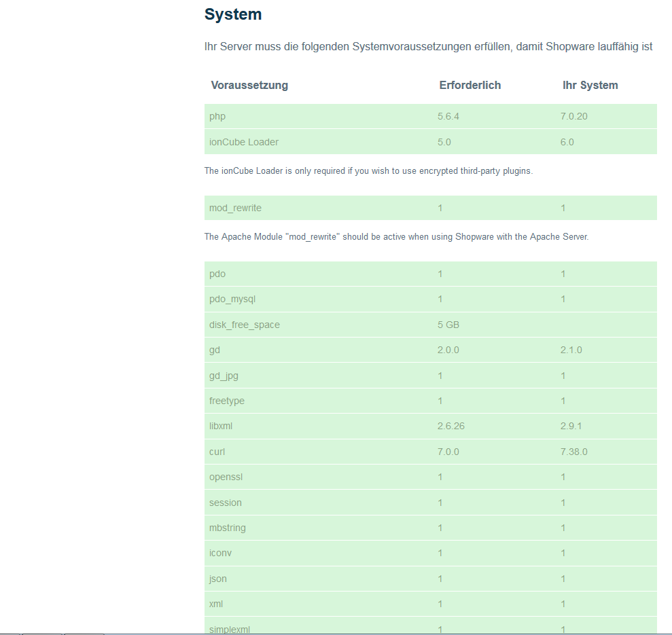Select the Voraussetzung column header

pos(249,85)
